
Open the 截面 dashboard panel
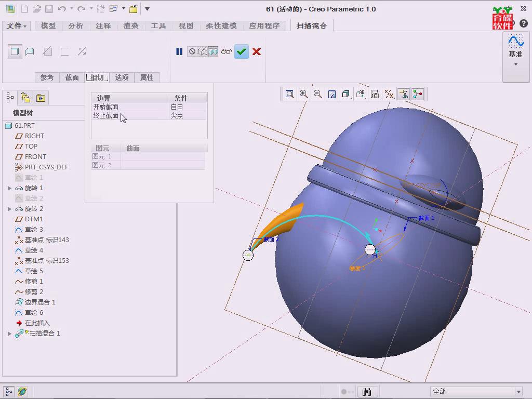click(x=72, y=78)
